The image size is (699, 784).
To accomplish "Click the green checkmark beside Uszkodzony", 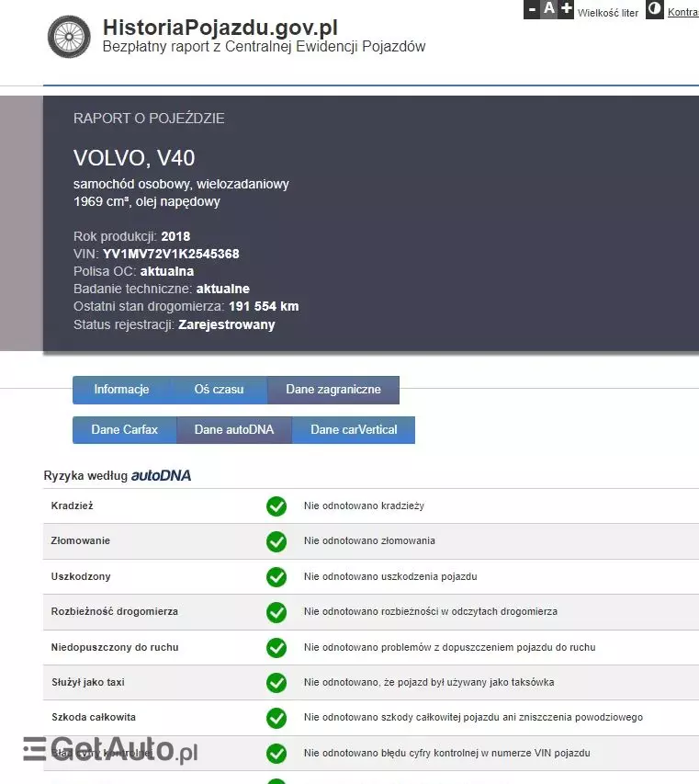I will click(276, 577).
